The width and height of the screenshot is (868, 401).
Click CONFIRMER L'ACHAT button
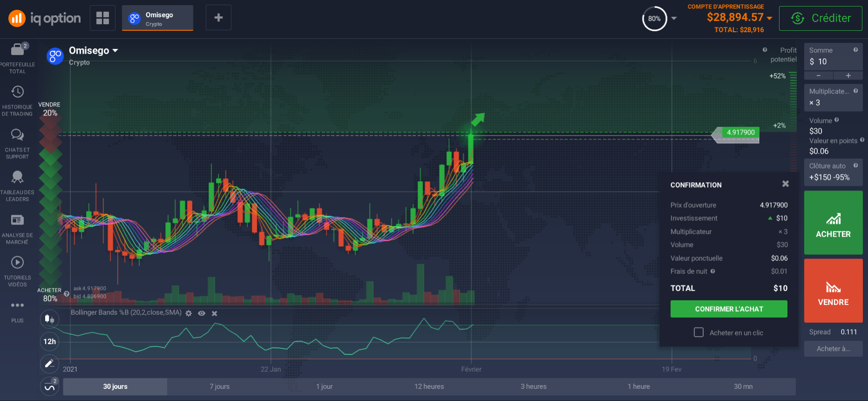[729, 309]
